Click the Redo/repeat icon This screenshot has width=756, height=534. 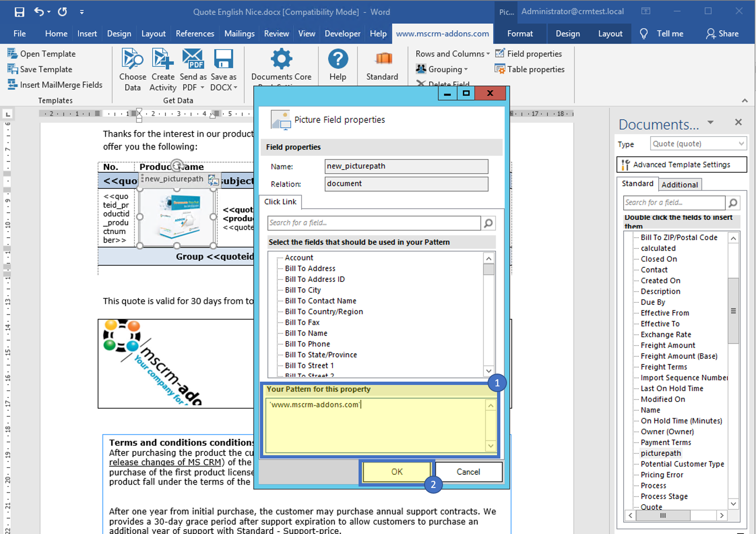point(62,12)
